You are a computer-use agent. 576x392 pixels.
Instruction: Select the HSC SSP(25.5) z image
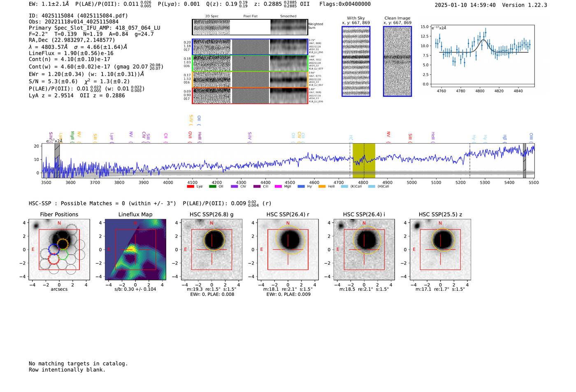[440, 250]
